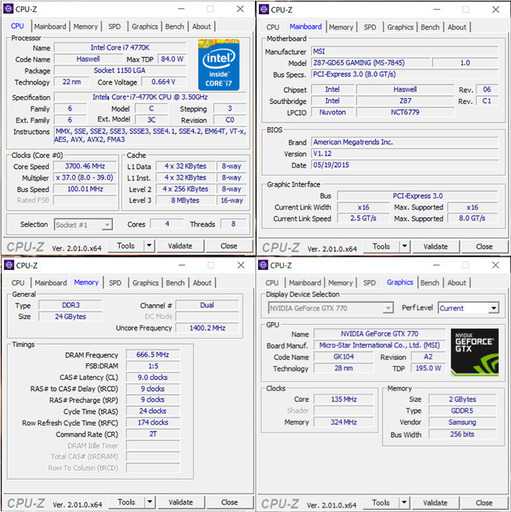Click Tools button in Memory tab window
Image resolution: width=511 pixels, height=512 pixels.
(127, 502)
